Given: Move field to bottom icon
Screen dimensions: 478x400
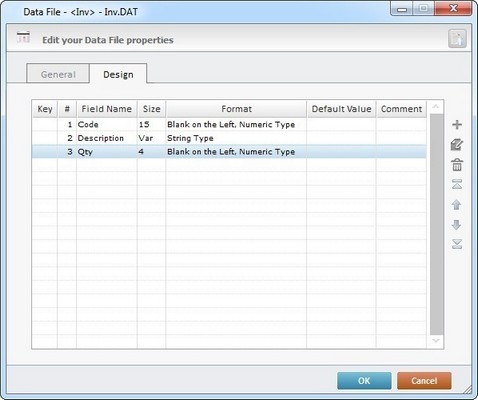Looking at the screenshot, I should [x=457, y=244].
